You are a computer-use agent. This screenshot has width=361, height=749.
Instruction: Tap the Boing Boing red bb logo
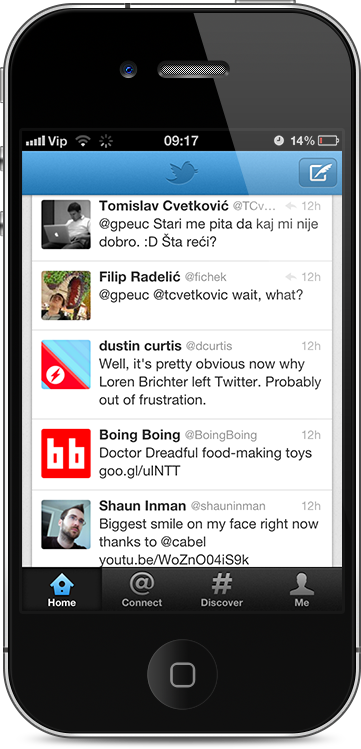[66, 453]
